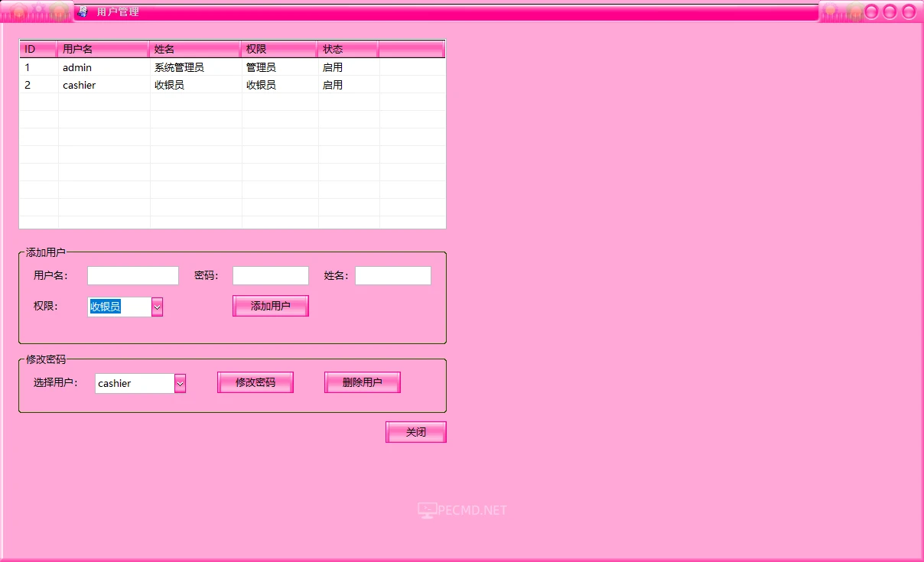Click the 用户名 column header
This screenshot has height=562, width=924.
click(103, 48)
